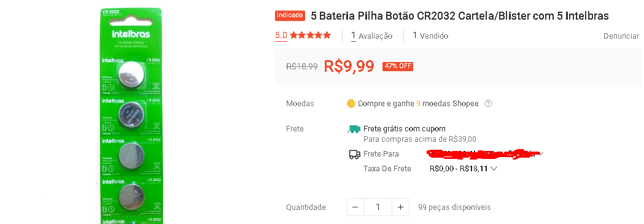Click the 1 Vendido sold count
644x224 pixels.
coord(430,36)
